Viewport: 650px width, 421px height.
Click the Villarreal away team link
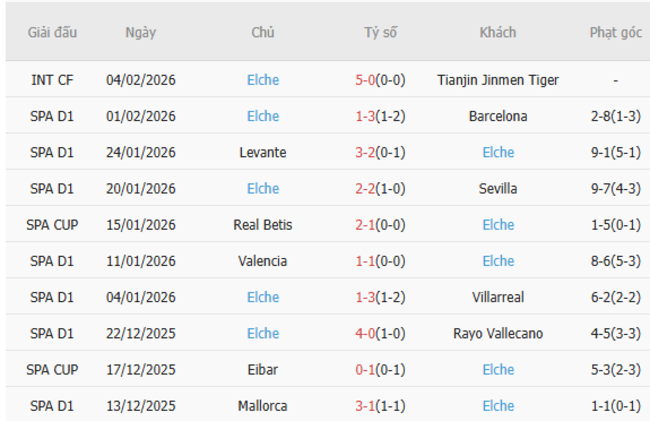click(498, 297)
